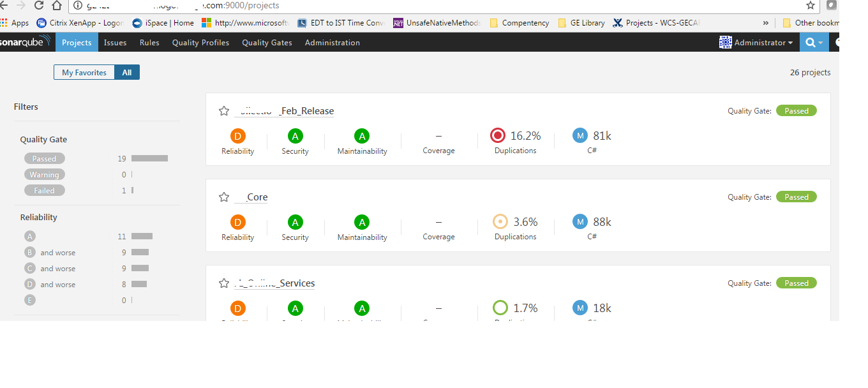
Task: Filter Reliability by rating E
Action: (x=30, y=301)
